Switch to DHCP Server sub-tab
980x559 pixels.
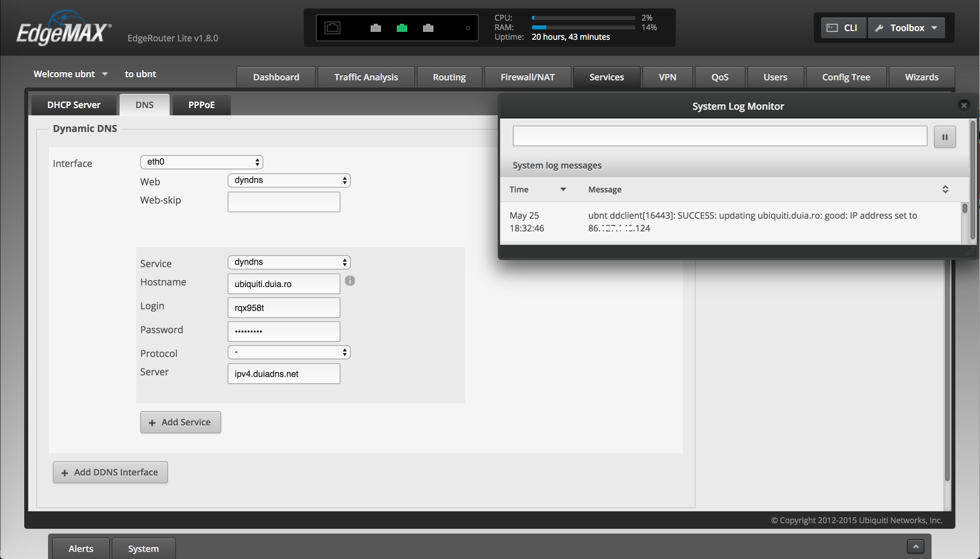74,105
